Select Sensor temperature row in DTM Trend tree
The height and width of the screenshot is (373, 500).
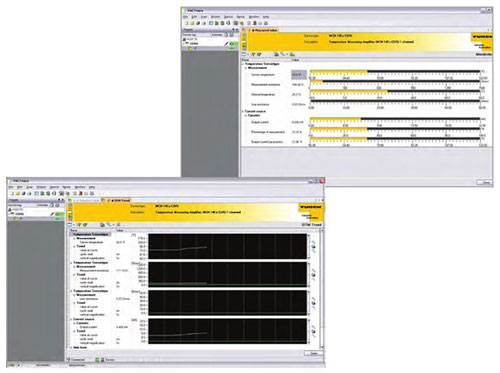91,242
